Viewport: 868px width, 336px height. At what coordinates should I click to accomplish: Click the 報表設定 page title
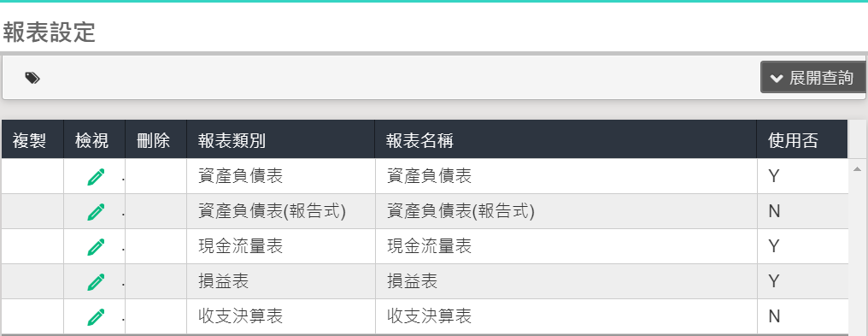50,32
